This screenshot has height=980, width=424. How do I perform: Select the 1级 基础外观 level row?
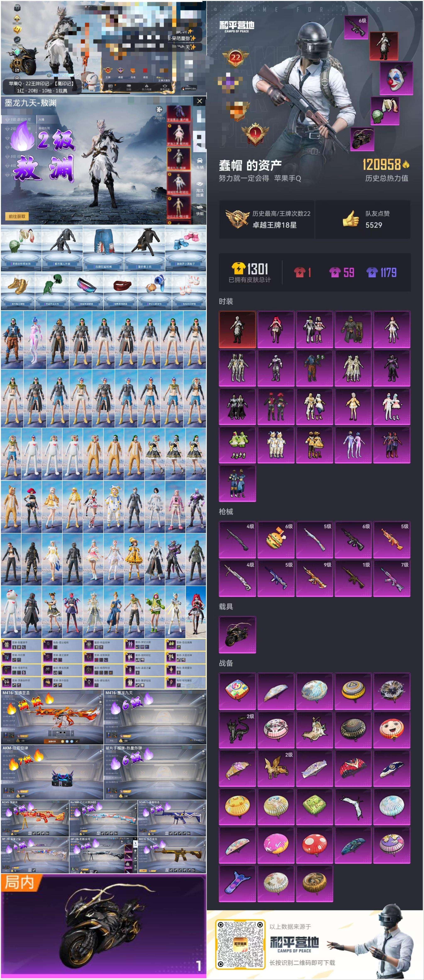click(18, 119)
